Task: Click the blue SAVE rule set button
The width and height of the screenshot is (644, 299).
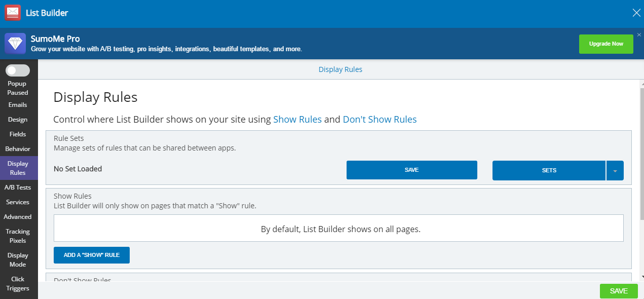Action: 412,170
